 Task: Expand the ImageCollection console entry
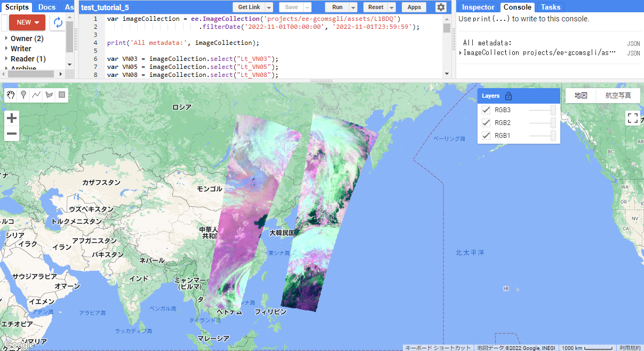(461, 52)
